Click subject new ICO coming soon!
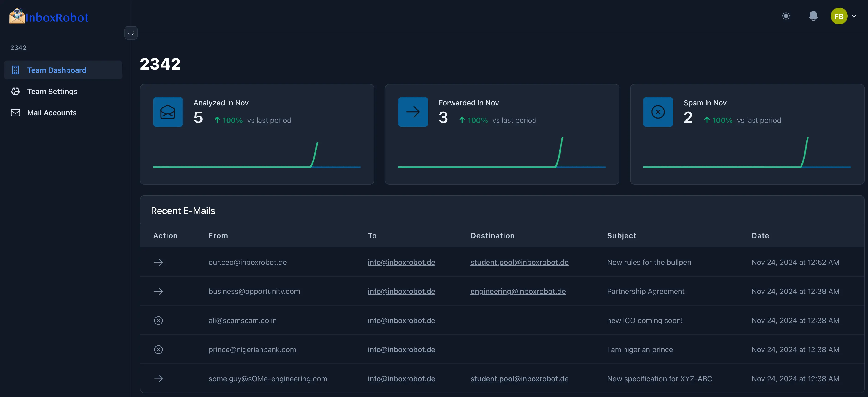 [645, 321]
